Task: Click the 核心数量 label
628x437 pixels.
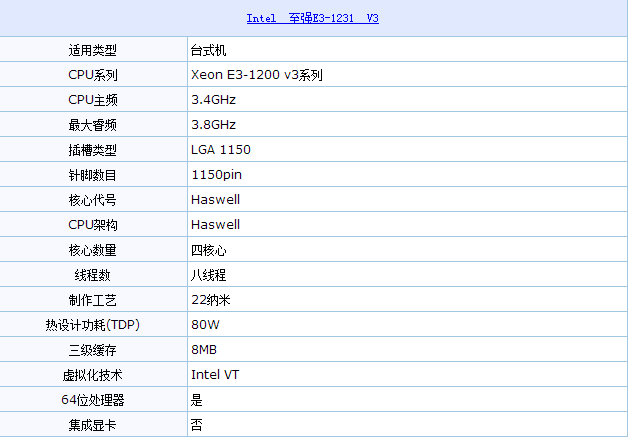Action: click(x=93, y=250)
